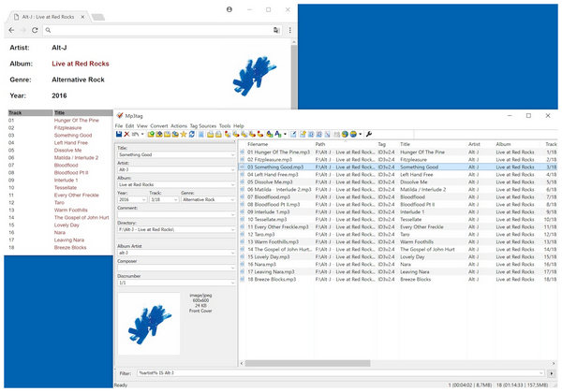Screen dimensions: 562x392
Task: Click the Mp3tag checkmark logo in the title bar
Action: click(120, 116)
